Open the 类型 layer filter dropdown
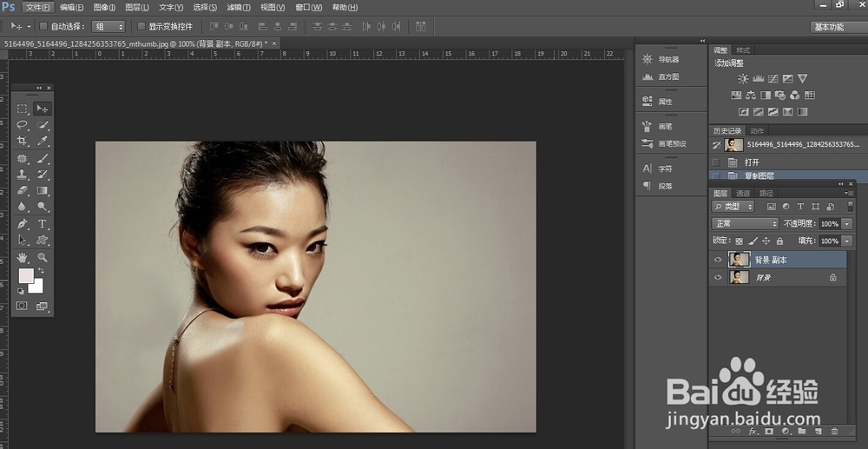This screenshot has width=868, height=449. click(733, 207)
